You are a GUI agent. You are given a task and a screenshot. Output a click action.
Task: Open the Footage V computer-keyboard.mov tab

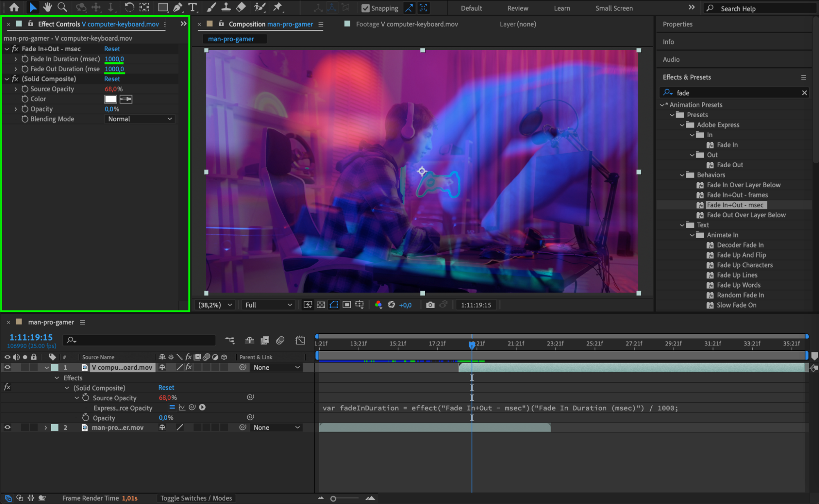[x=406, y=24]
